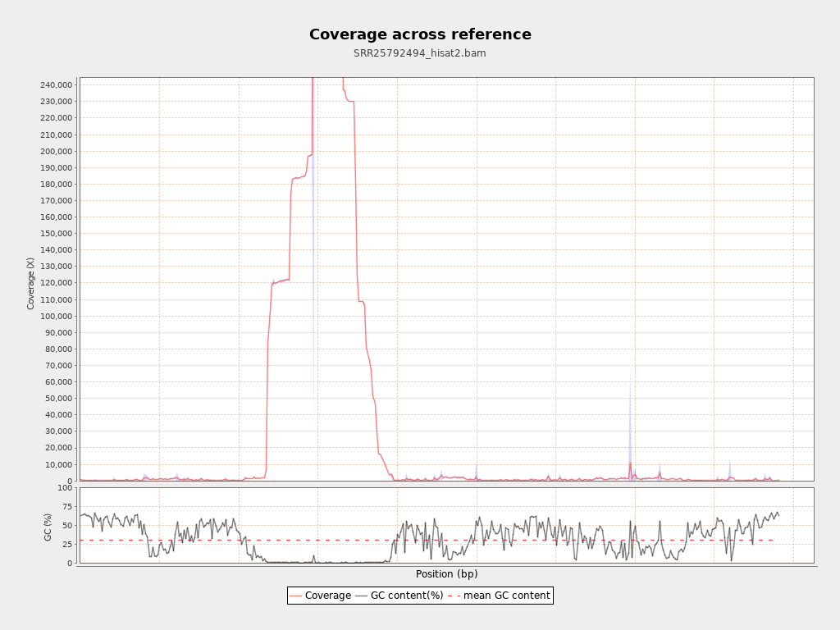Click the 'Position (bp)' x-axis label
This screenshot has width=840, height=630.
tap(446, 574)
